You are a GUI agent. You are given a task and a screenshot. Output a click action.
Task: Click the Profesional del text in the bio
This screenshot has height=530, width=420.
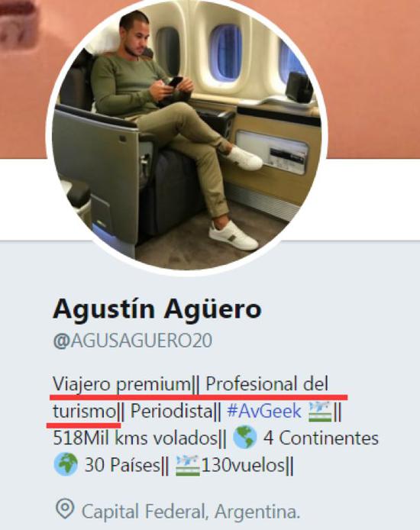267,384
